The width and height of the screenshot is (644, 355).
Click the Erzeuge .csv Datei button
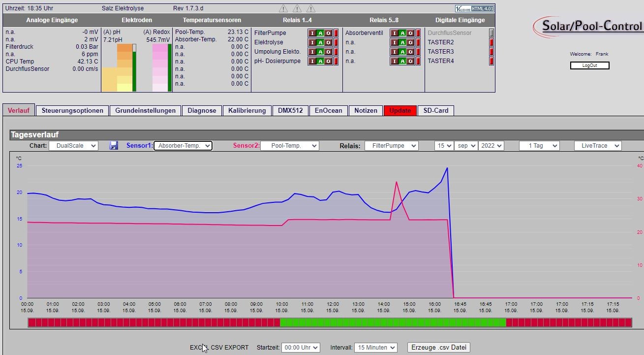[x=439, y=347]
